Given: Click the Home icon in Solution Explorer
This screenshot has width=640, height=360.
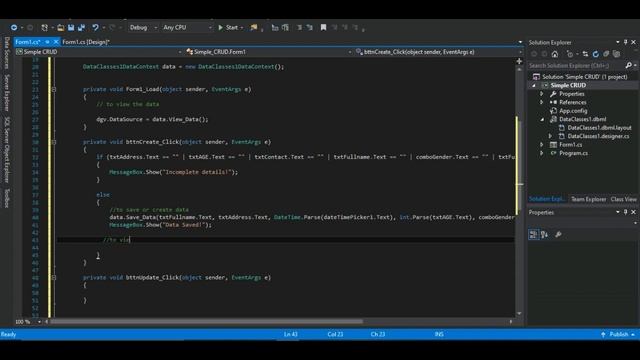Looking at the screenshot, I should pyautogui.click(x=555, y=54).
